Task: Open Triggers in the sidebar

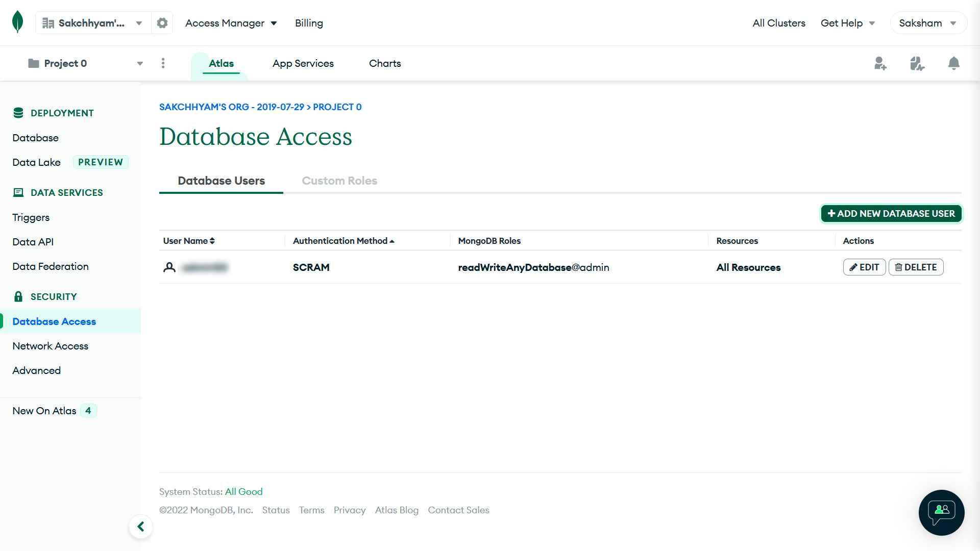Action: tap(31, 217)
